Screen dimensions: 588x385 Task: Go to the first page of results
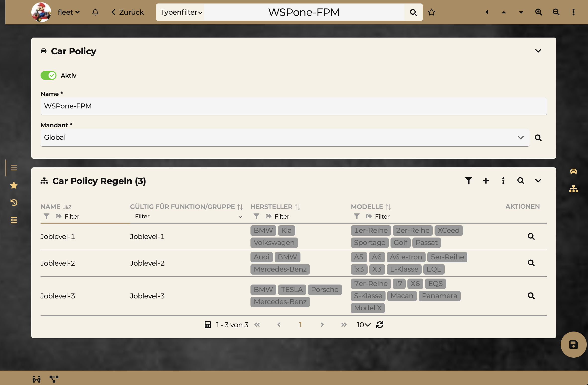(x=257, y=325)
